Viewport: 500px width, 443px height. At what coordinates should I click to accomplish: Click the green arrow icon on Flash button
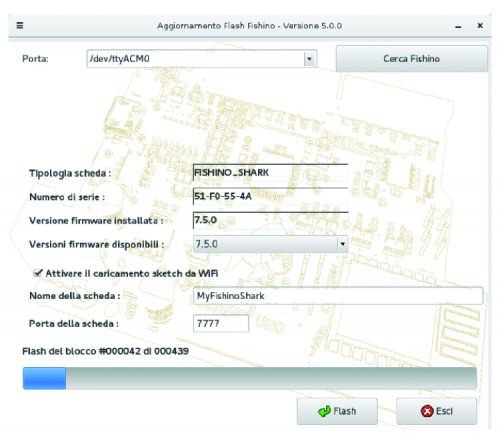tap(324, 411)
